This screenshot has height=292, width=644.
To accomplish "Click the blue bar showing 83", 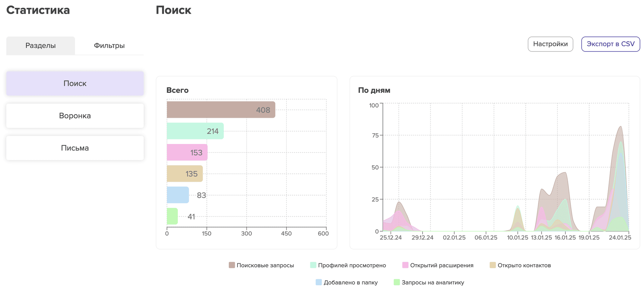I will (x=178, y=195).
